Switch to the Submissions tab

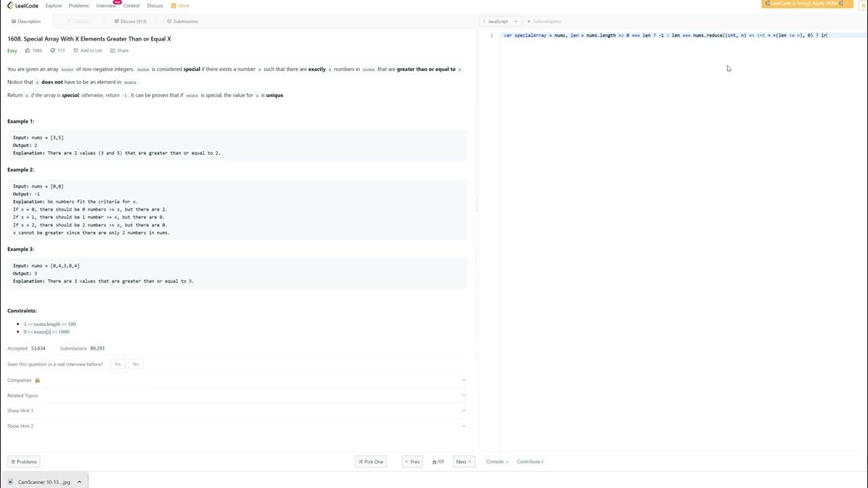click(x=182, y=22)
